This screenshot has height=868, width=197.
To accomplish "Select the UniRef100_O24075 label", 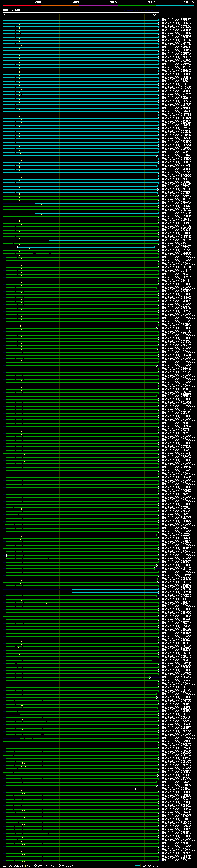I will point(177,247).
